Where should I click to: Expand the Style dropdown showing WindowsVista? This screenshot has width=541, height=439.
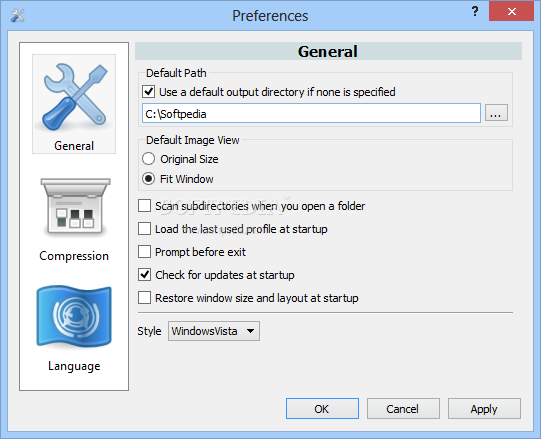(x=214, y=331)
